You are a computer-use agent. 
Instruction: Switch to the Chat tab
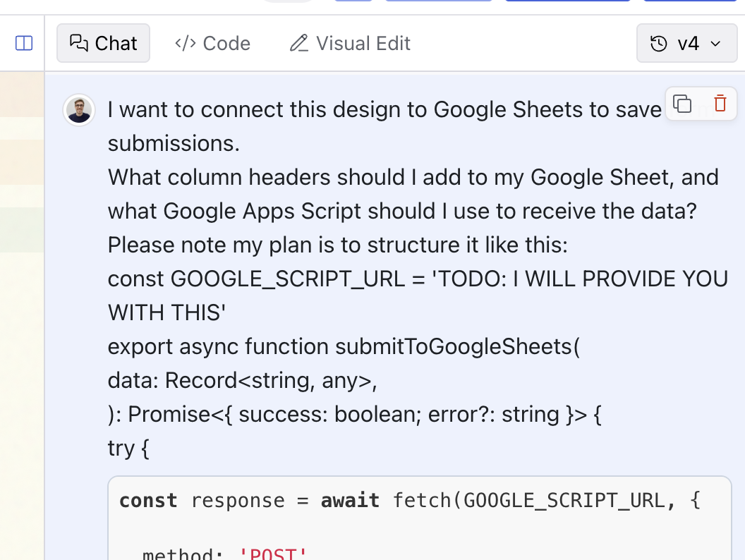pyautogui.click(x=103, y=44)
